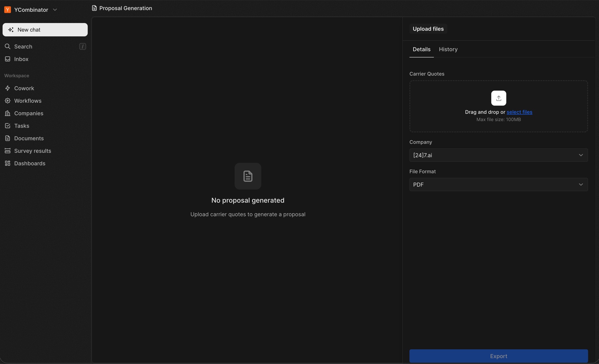Expand the YCombinator workspace switcher chevron
Viewport: 599px width, 364px height.
55,10
